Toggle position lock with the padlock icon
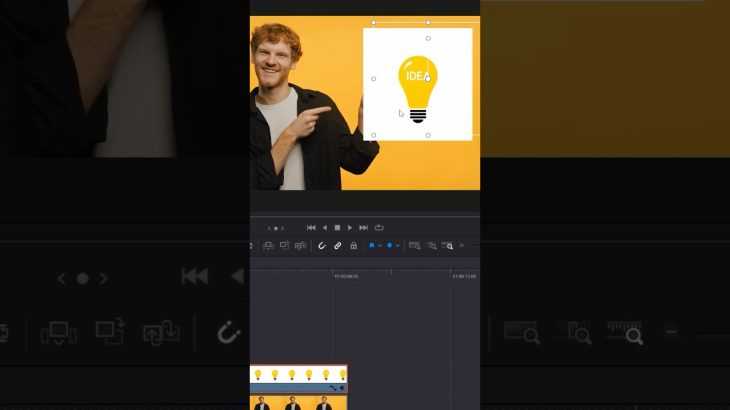This screenshot has width=730, height=410. 353,245
